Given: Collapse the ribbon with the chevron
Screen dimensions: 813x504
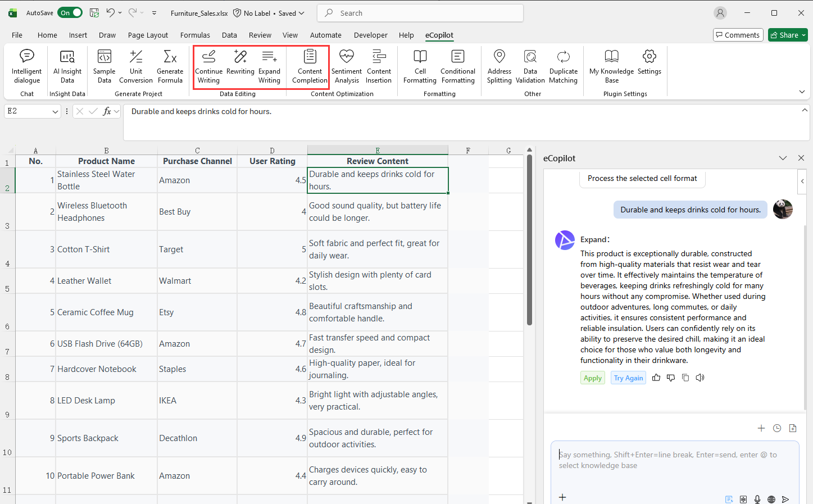Looking at the screenshot, I should coord(802,92).
